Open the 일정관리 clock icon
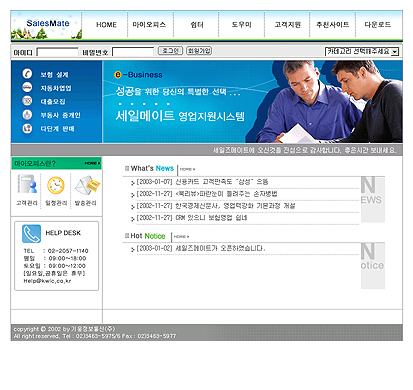The height and width of the screenshot is (390, 413). pos(56,185)
